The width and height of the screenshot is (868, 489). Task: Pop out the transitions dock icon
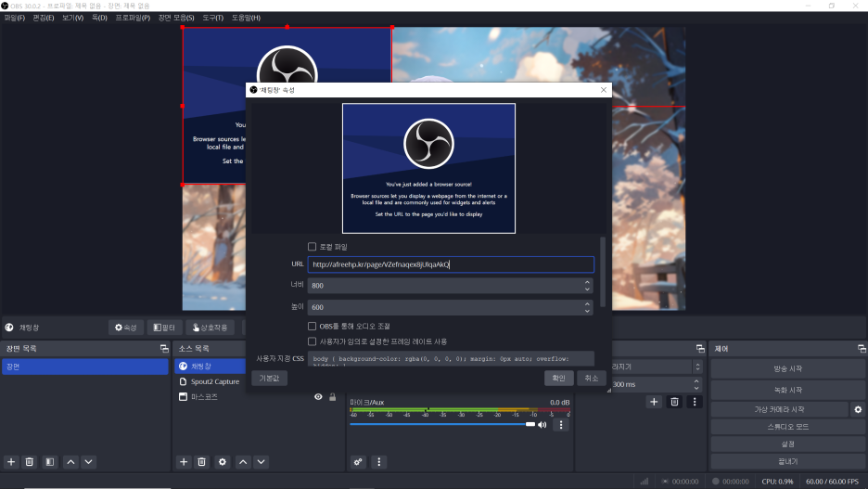pos(700,348)
